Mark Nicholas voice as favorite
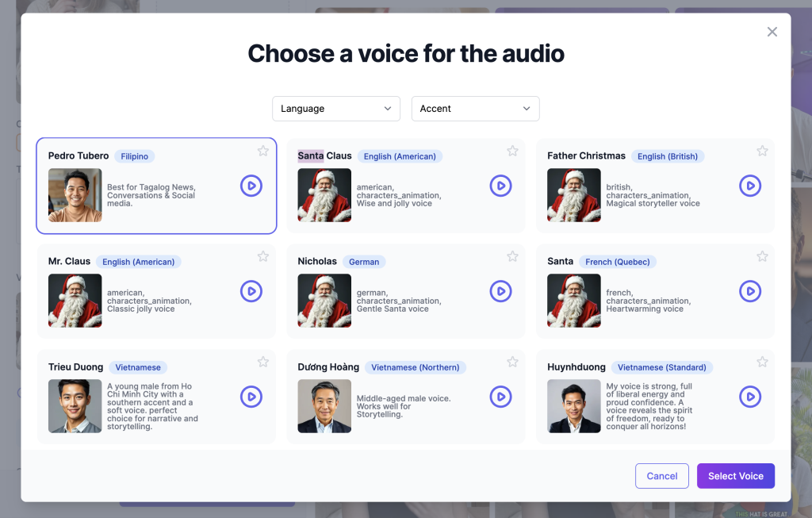The image size is (812, 518). [513, 256]
